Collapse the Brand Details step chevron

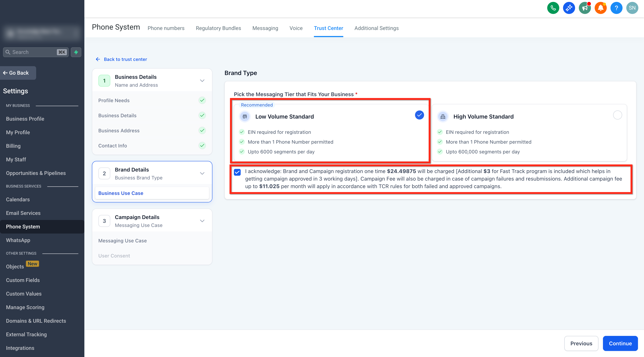point(202,173)
